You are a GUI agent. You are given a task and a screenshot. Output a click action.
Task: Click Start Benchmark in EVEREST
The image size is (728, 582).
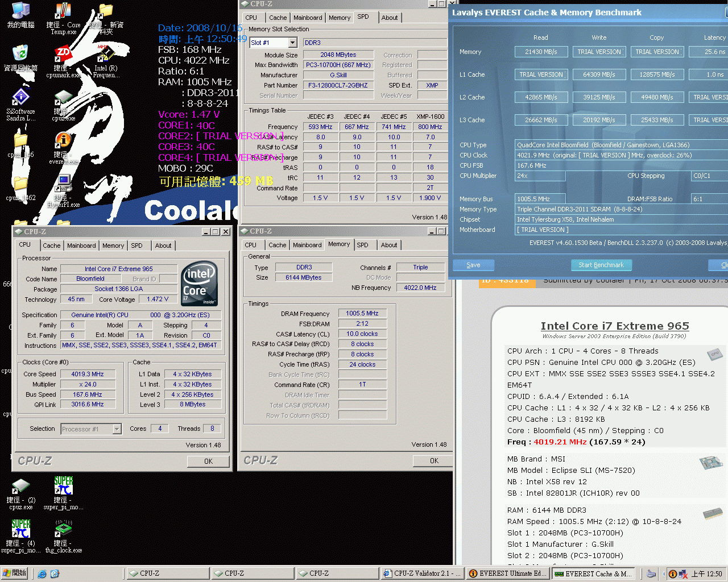click(x=601, y=265)
